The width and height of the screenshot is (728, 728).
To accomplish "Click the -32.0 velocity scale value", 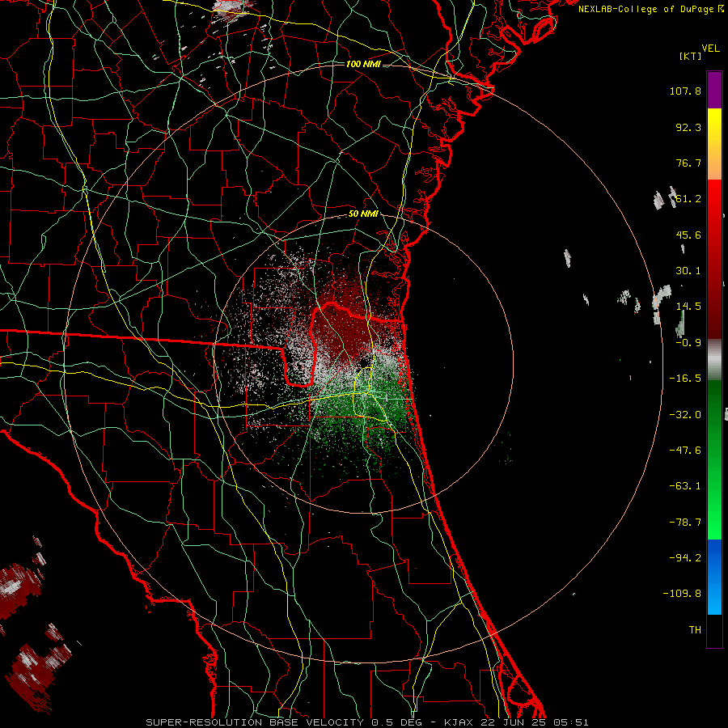I will tap(685, 415).
